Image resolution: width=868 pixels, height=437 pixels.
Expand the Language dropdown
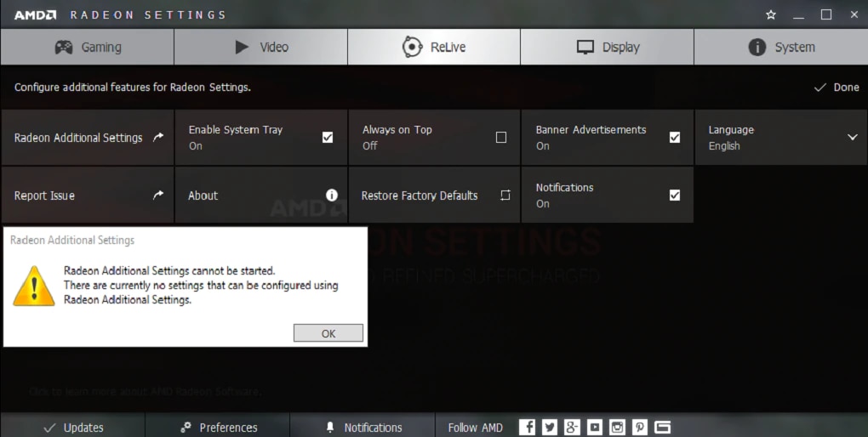(x=781, y=138)
